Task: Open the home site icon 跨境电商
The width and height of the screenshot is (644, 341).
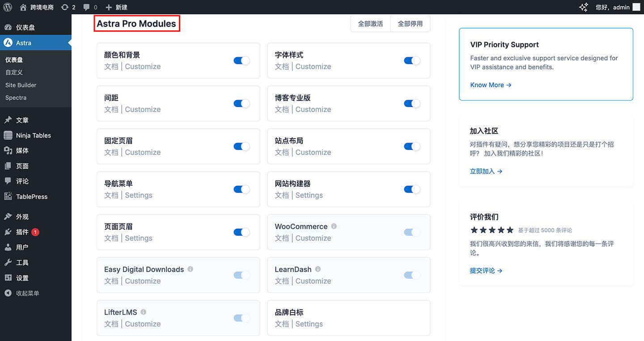Action: 23,7
